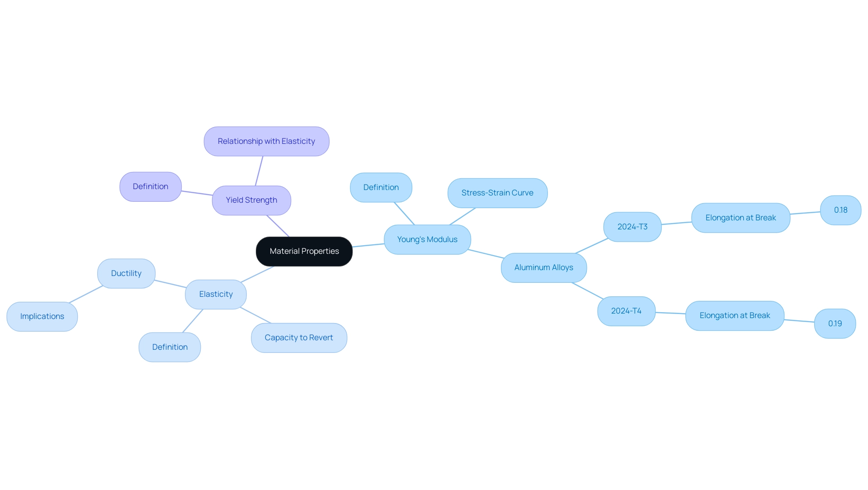Select the Stress-Strain Curve node
Viewport: 868px width, 490px height.
pyautogui.click(x=497, y=192)
